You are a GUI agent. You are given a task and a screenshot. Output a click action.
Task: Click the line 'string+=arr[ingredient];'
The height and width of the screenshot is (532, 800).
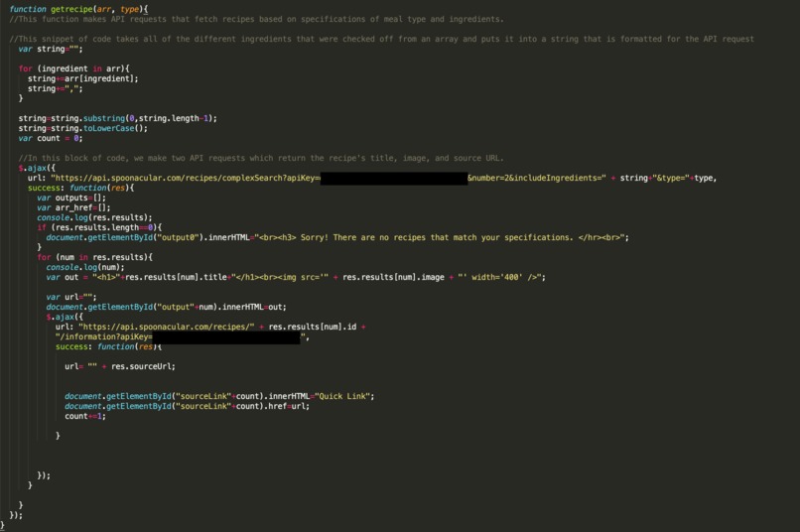(82, 78)
